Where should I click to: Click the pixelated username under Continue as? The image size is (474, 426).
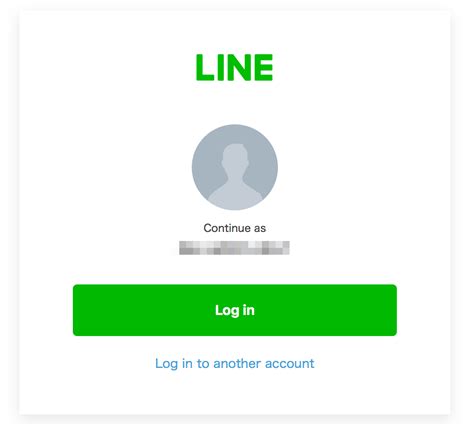(234, 248)
